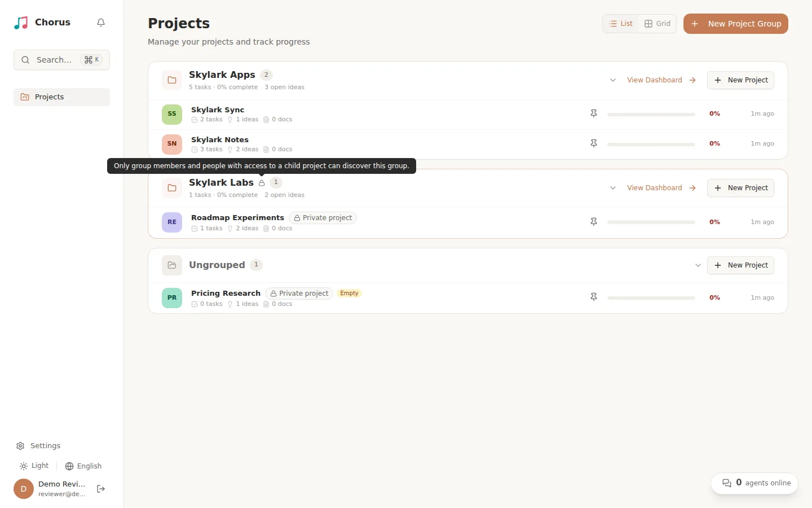Collapse the Skylark Labs group chevron
This screenshot has width=812, height=508.
613,188
